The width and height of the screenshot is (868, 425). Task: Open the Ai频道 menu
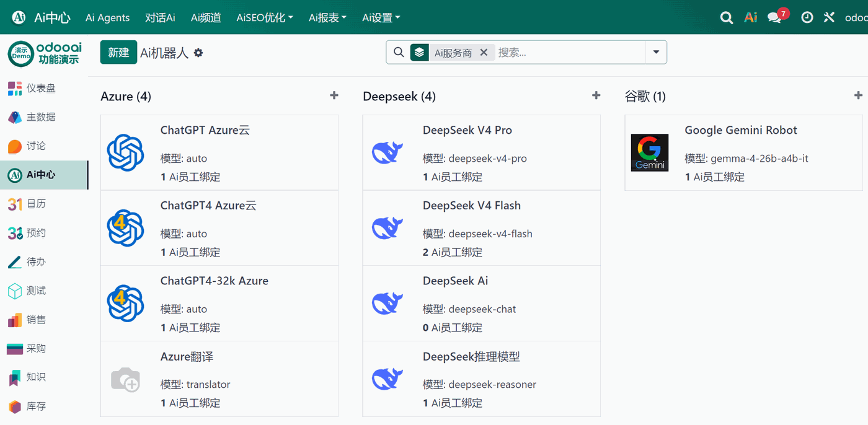click(206, 18)
